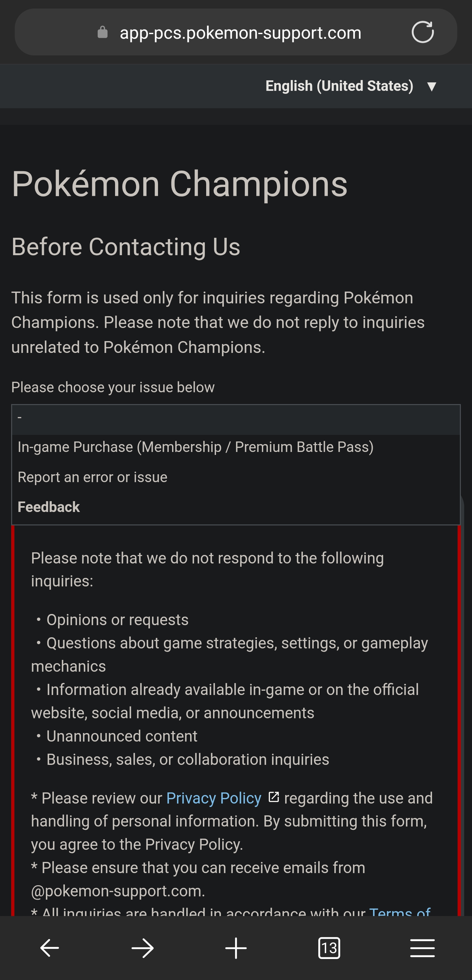The image size is (472, 980).
Task: Follow the Terms of link
Action: tap(399, 911)
